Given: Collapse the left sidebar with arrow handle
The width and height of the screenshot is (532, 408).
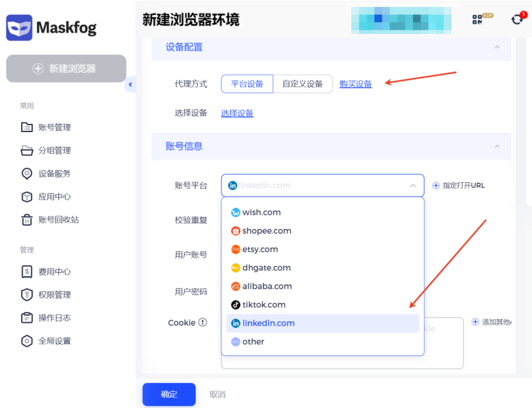Looking at the screenshot, I should [x=131, y=85].
